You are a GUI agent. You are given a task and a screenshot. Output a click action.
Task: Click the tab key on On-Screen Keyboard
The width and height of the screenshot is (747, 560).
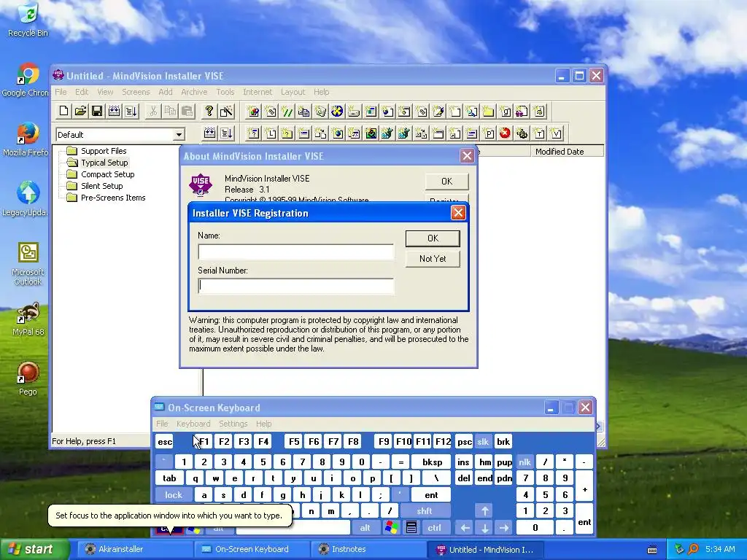tap(169, 478)
